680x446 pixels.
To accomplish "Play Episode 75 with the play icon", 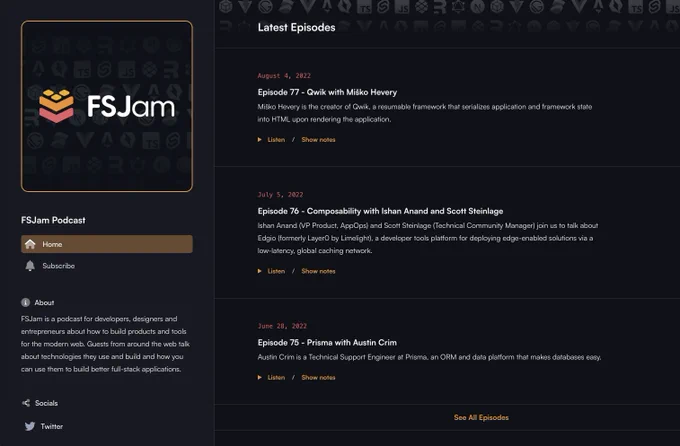I will click(x=259, y=377).
